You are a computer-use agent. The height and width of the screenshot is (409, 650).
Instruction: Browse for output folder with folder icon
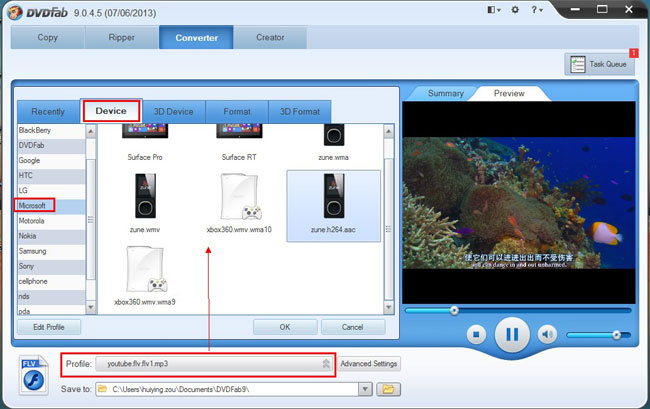[x=388, y=389]
